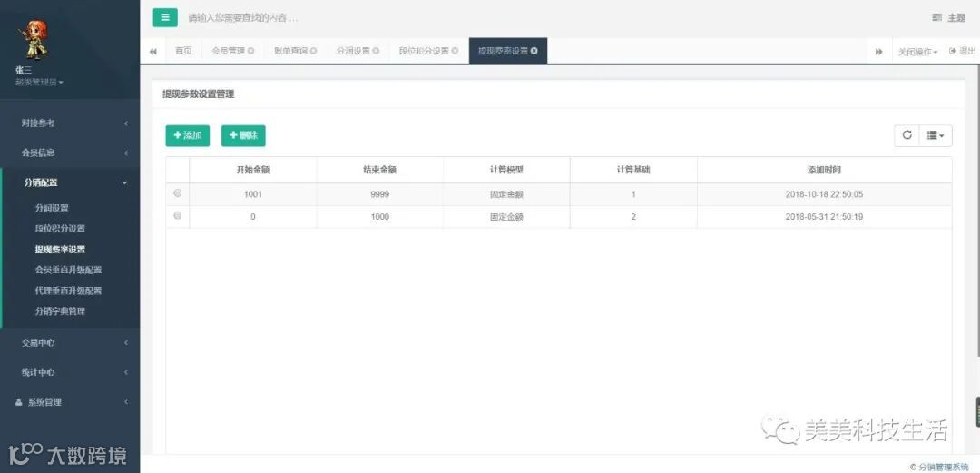Switch to the 首页 tab

click(183, 52)
